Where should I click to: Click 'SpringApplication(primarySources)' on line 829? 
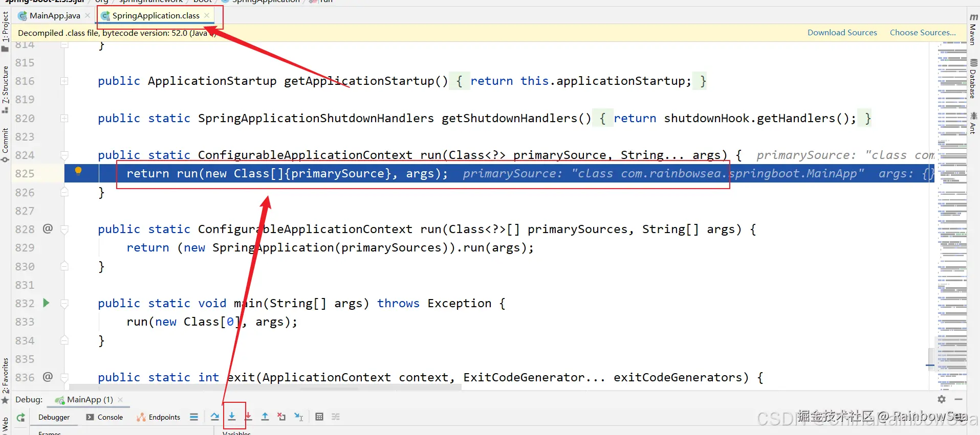pos(331,247)
